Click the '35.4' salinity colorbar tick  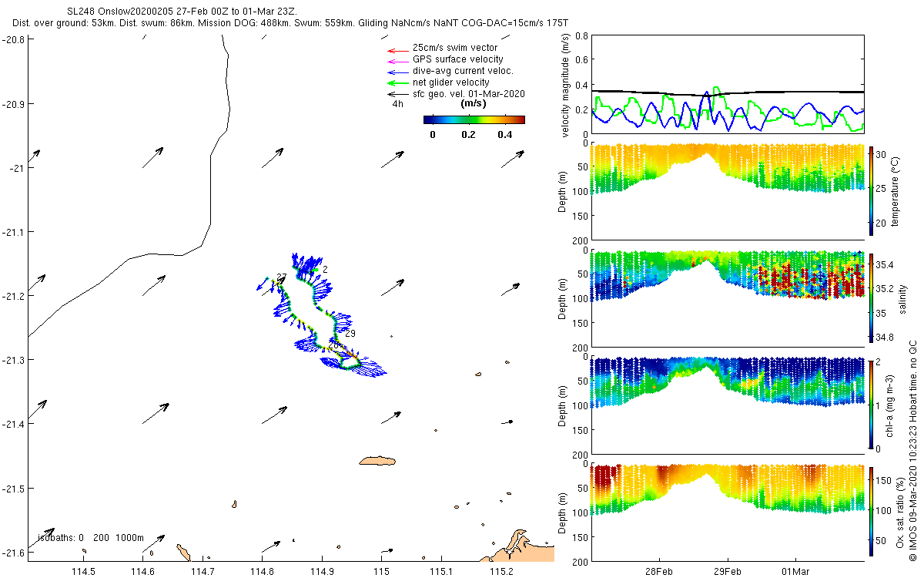[885, 264]
